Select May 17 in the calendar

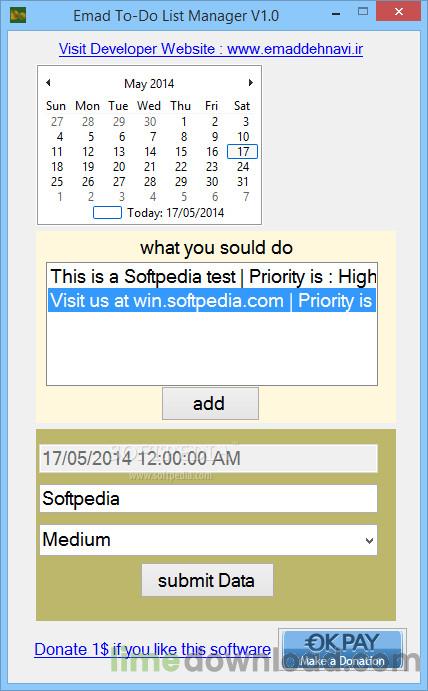[242, 152]
